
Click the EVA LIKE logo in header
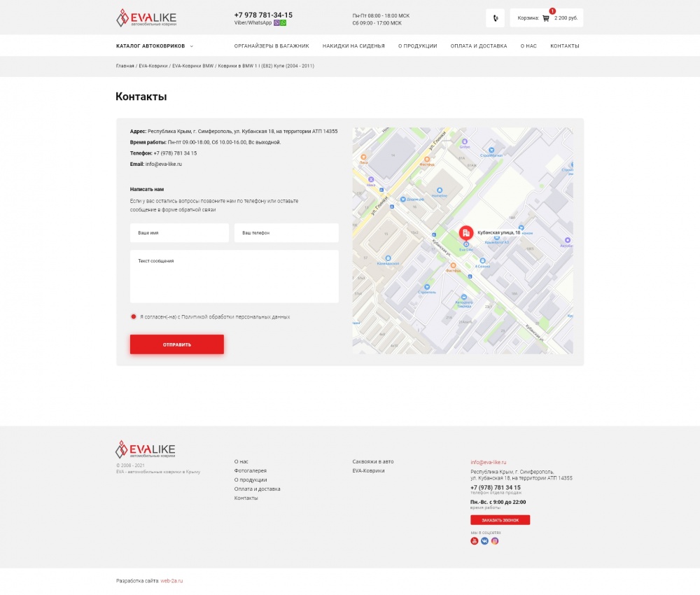[146, 18]
